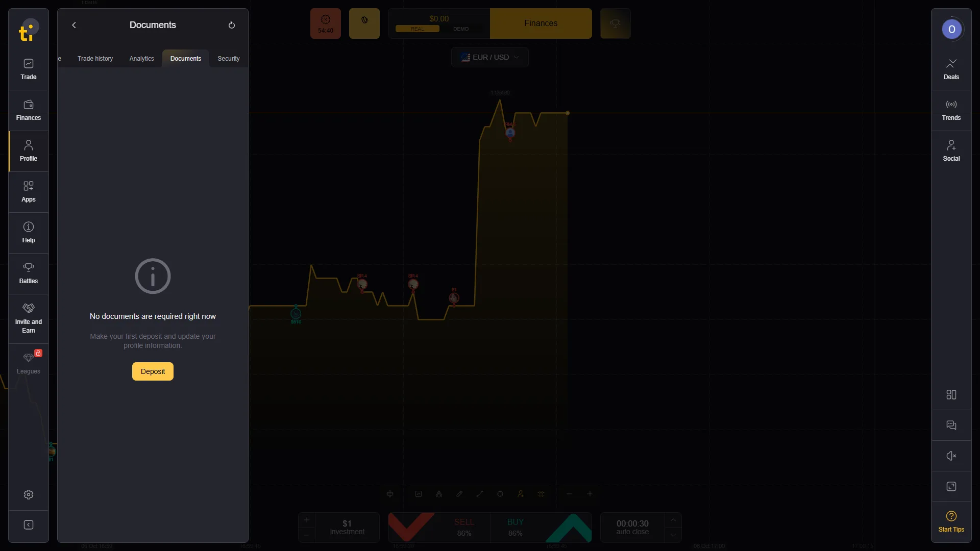Zoom out the chart with minus
This screenshot has height=551, width=980.
569,494
